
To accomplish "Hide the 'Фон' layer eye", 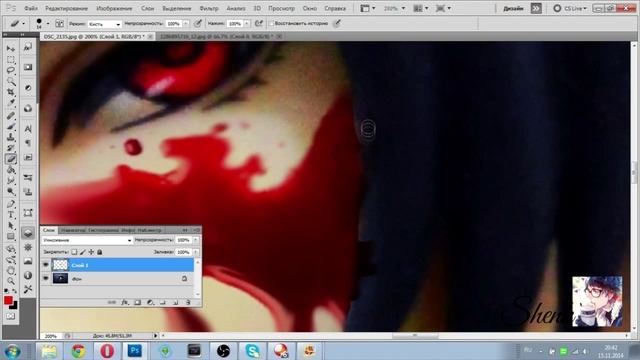I will 46,278.
